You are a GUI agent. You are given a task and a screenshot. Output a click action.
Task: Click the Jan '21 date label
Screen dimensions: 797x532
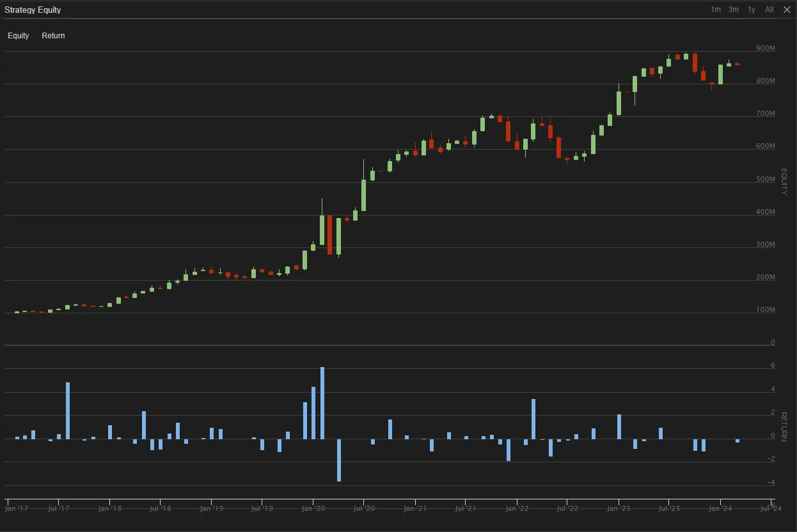pyautogui.click(x=415, y=509)
